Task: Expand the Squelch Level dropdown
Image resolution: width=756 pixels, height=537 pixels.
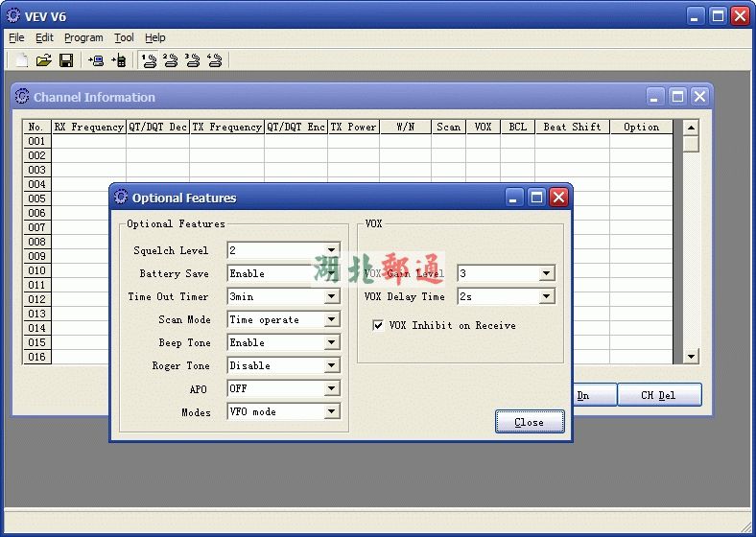Action: click(331, 250)
